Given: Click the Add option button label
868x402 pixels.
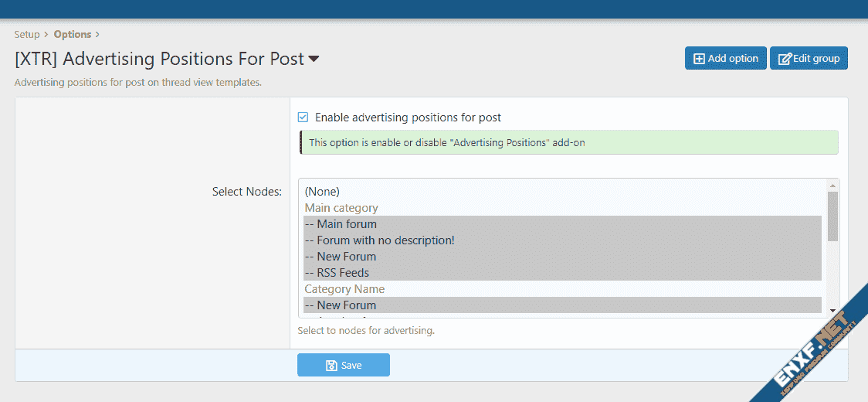Looking at the screenshot, I should (x=733, y=59).
